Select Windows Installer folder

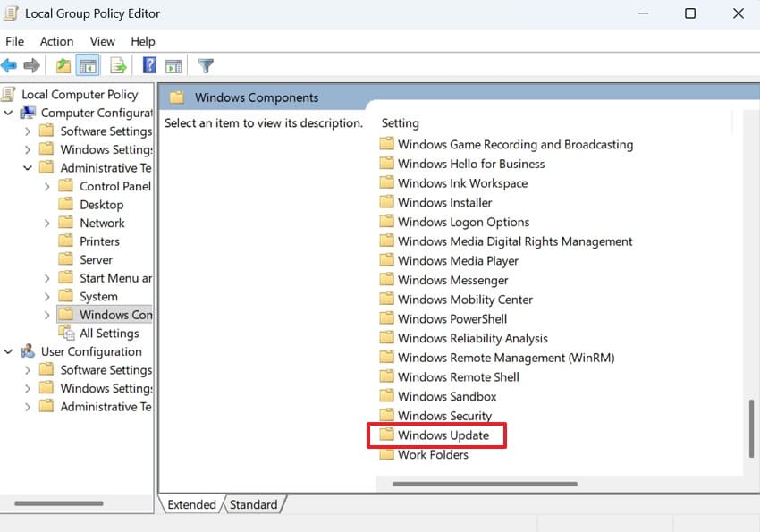(444, 203)
